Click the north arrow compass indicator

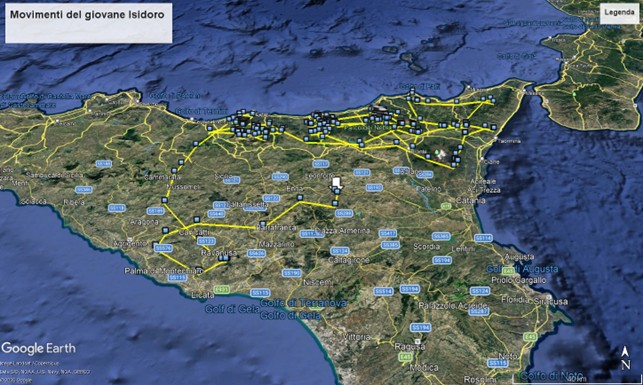[x=625, y=358]
